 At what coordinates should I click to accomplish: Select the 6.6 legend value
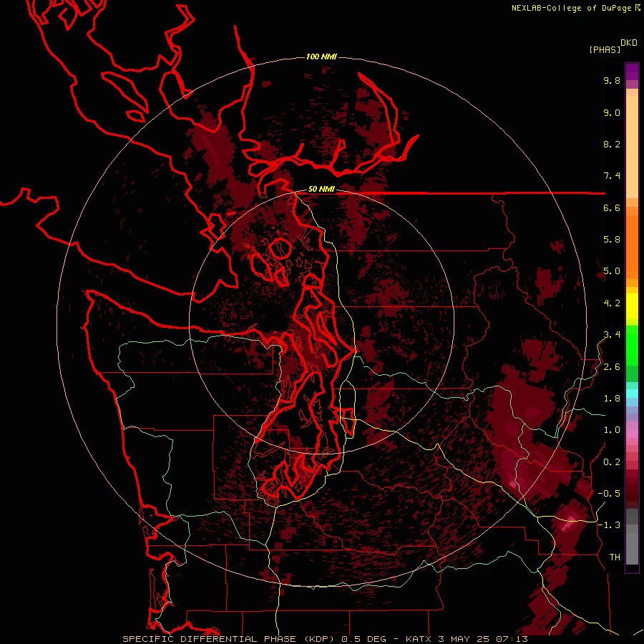tap(612, 208)
